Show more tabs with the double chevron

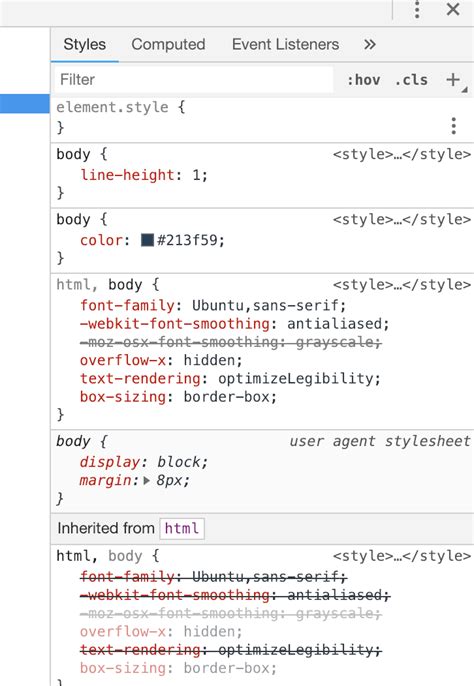coord(370,44)
